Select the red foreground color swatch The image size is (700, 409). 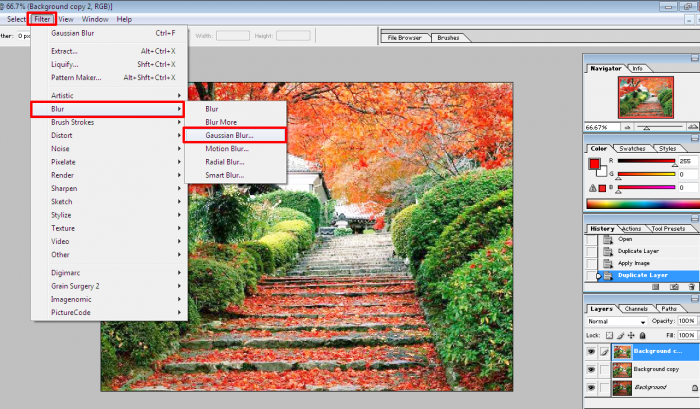point(594,164)
